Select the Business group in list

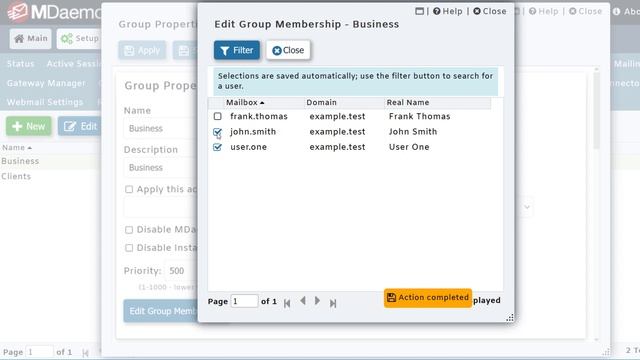coord(20,161)
